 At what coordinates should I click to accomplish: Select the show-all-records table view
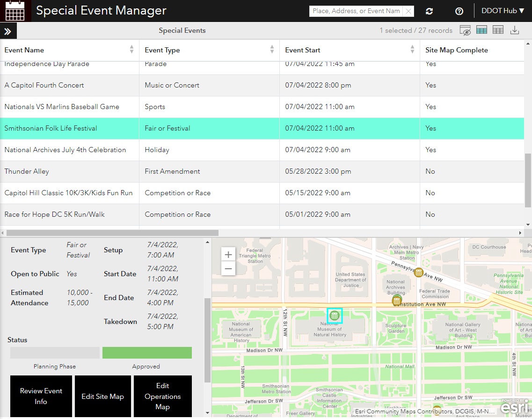[498, 30]
